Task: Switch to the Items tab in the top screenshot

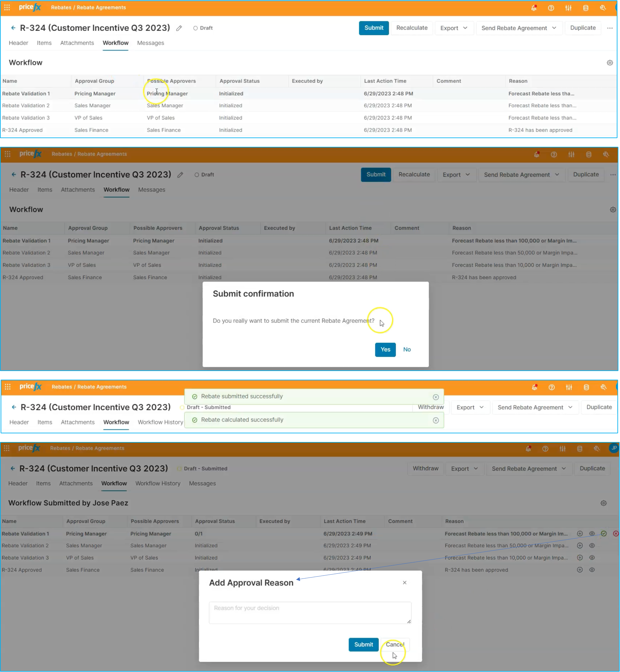Action: (x=44, y=43)
